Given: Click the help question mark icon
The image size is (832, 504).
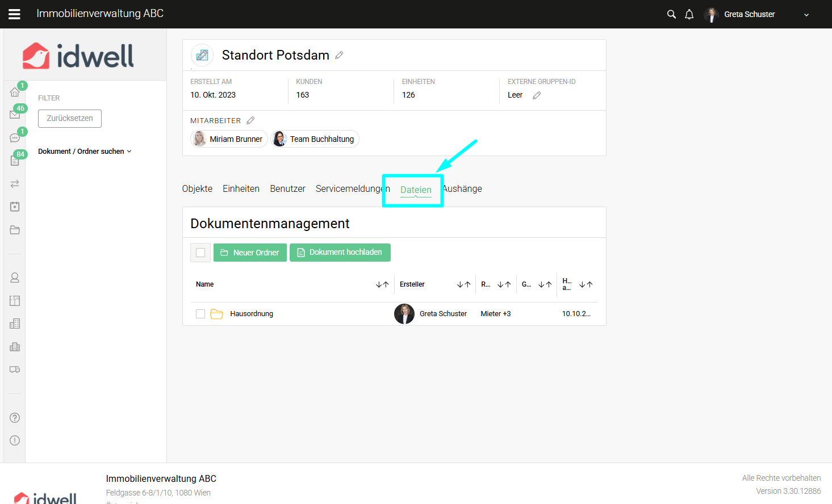Looking at the screenshot, I should pos(15,418).
